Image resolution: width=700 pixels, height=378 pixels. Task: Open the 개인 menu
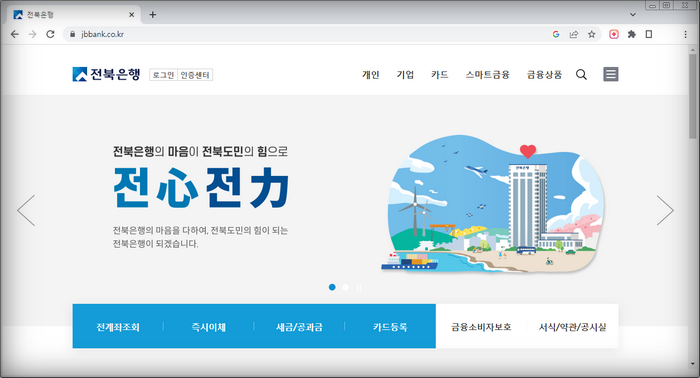coord(371,75)
